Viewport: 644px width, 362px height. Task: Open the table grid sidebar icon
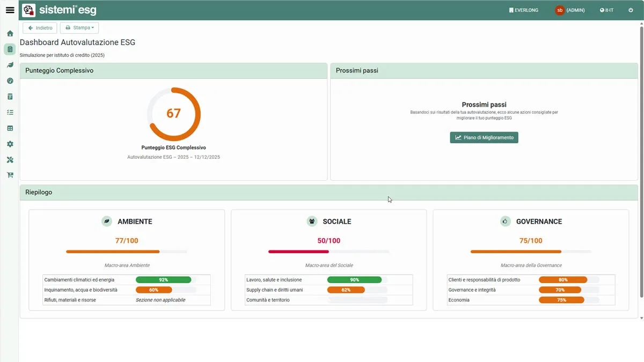click(10, 129)
